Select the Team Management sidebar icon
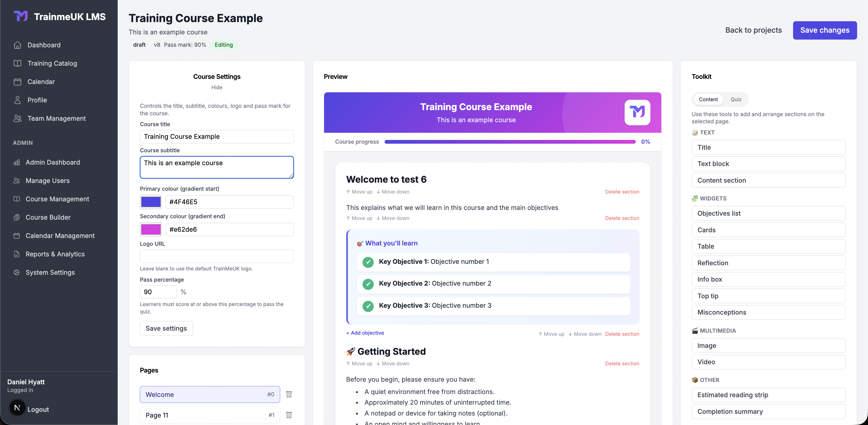Screen dimensions: 868x425 pos(18,118)
